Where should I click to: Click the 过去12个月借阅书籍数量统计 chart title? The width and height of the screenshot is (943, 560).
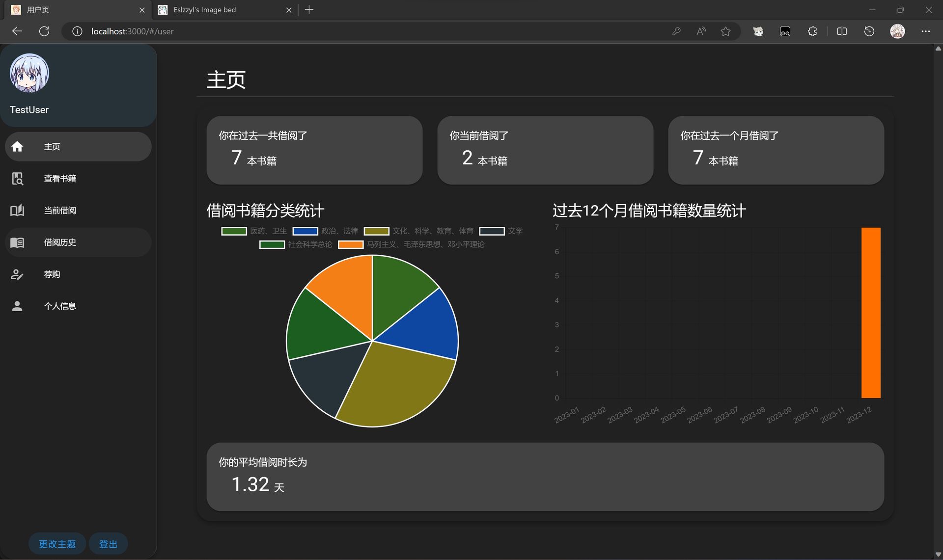649,211
